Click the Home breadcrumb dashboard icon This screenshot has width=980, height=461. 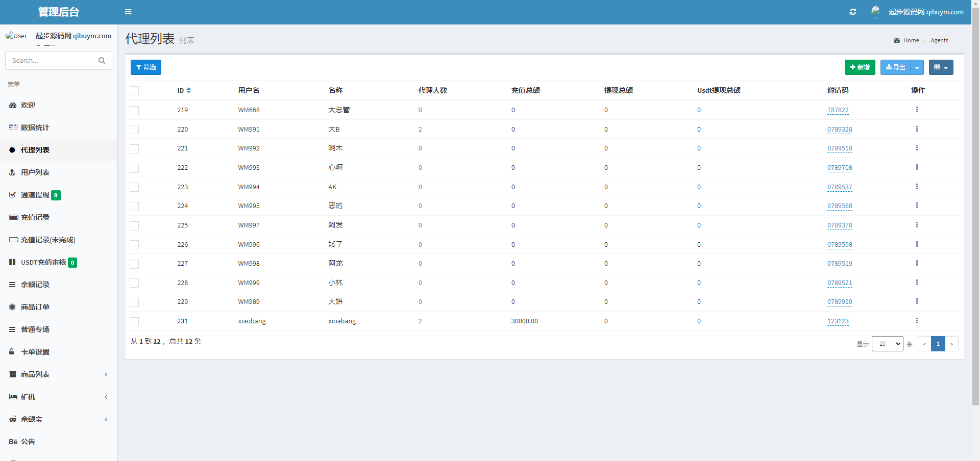[897, 40]
